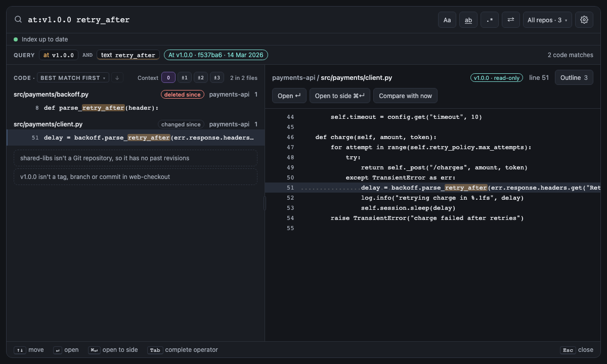Click the v1.0.0 · read-only badge
The height and width of the screenshot is (364, 607).
click(497, 78)
